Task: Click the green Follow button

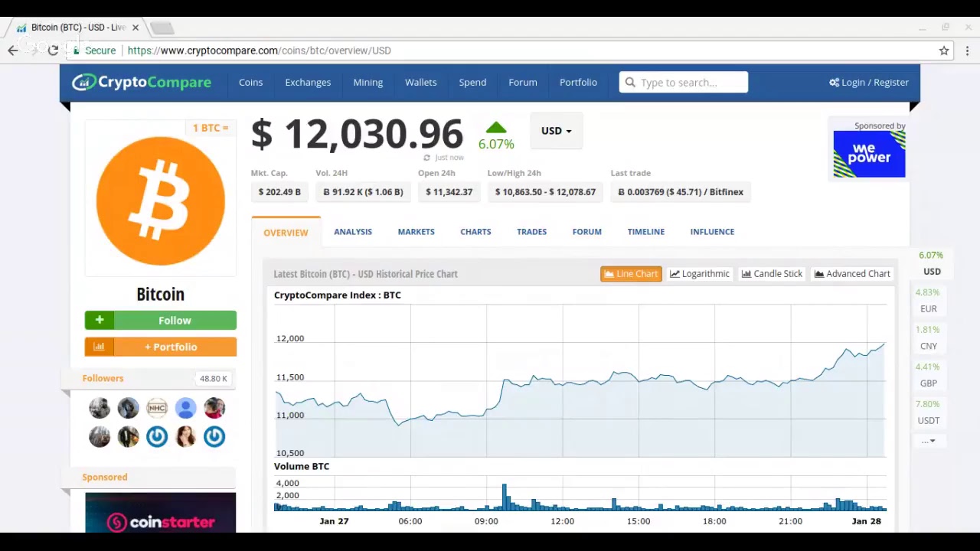Action: pyautogui.click(x=161, y=320)
